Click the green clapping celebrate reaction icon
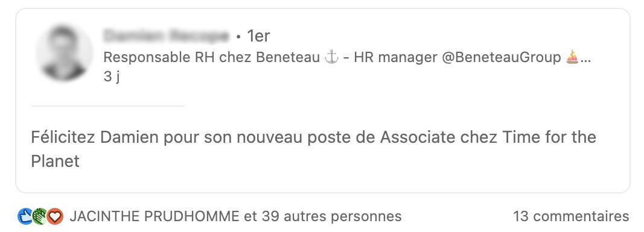Image resolution: width=644 pixels, height=232 pixels. [39, 216]
